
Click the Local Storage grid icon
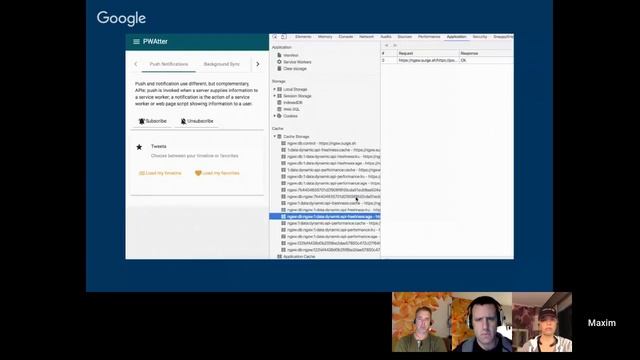280,89
